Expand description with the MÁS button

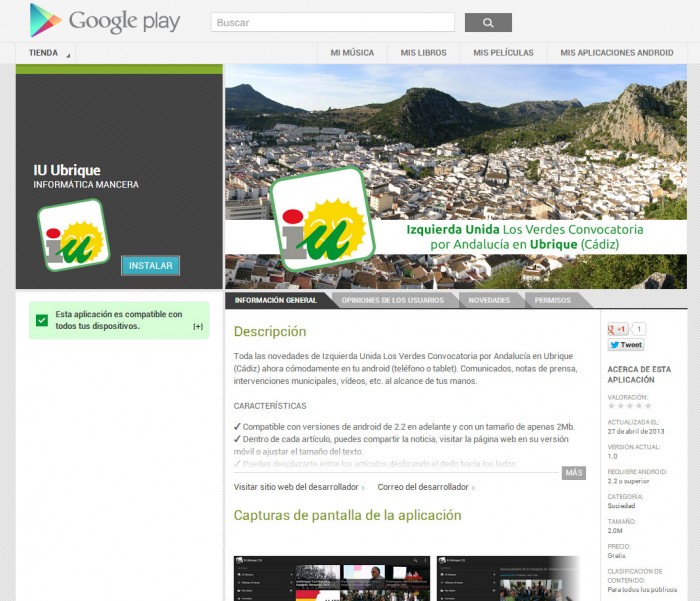coord(574,472)
